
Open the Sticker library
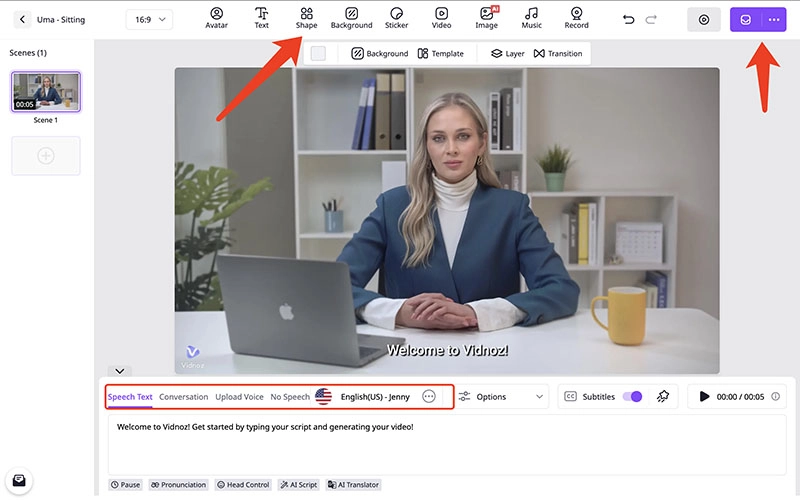pos(396,18)
